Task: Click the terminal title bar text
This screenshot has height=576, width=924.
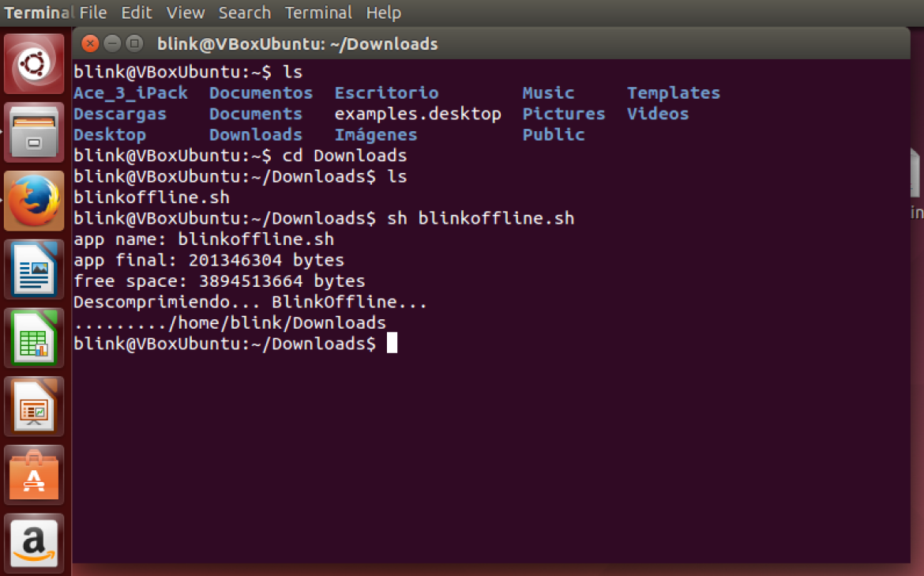Action: 297,44
